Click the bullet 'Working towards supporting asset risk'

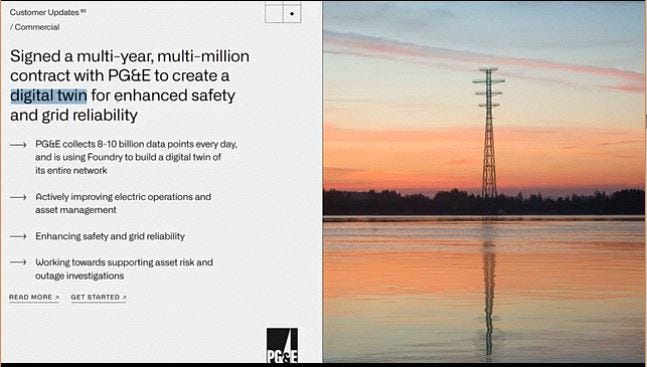click(124, 269)
